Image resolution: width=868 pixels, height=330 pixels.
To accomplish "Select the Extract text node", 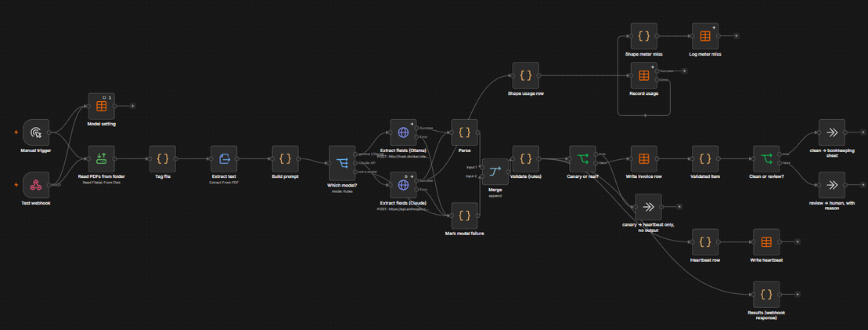I will coord(224,159).
